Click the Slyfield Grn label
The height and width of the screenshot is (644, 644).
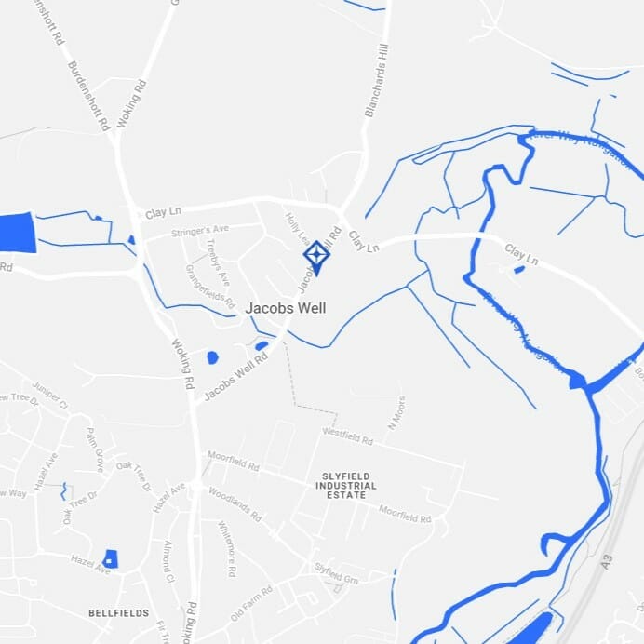click(x=336, y=574)
